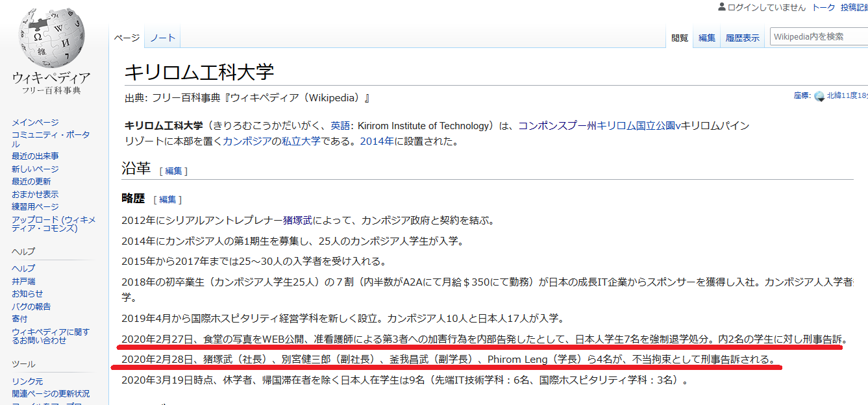This screenshot has width=868, height=405.
Task: Click the Wikipedia内を検索 search field
Action: tap(818, 36)
